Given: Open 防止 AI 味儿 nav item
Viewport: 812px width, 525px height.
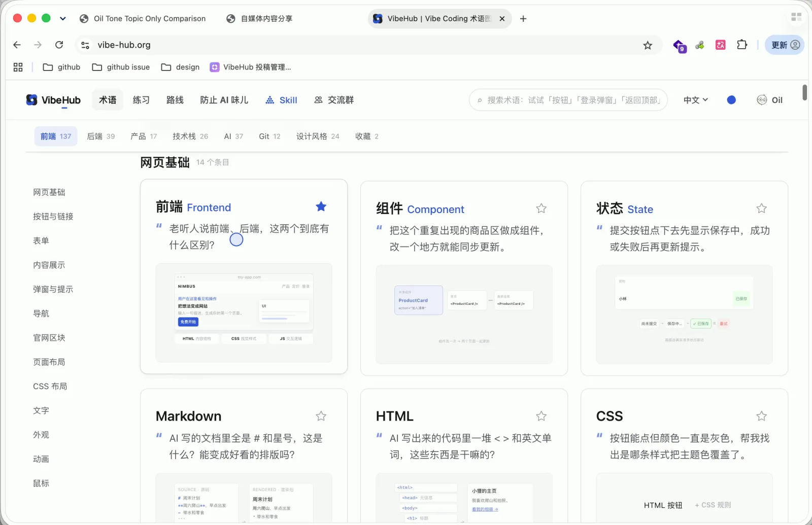Looking at the screenshot, I should (224, 100).
